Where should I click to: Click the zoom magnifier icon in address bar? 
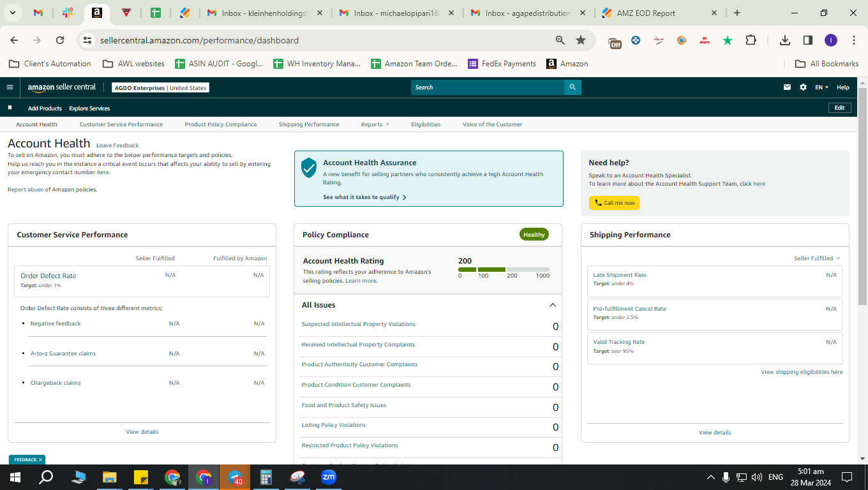pyautogui.click(x=560, y=40)
